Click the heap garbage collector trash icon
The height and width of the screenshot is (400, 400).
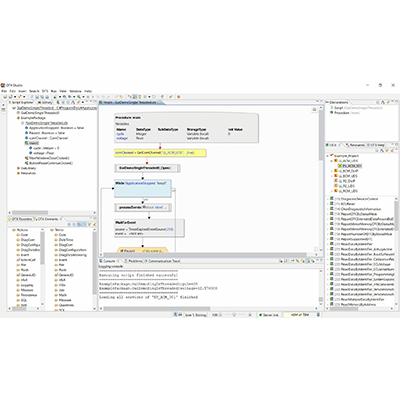click(318, 315)
